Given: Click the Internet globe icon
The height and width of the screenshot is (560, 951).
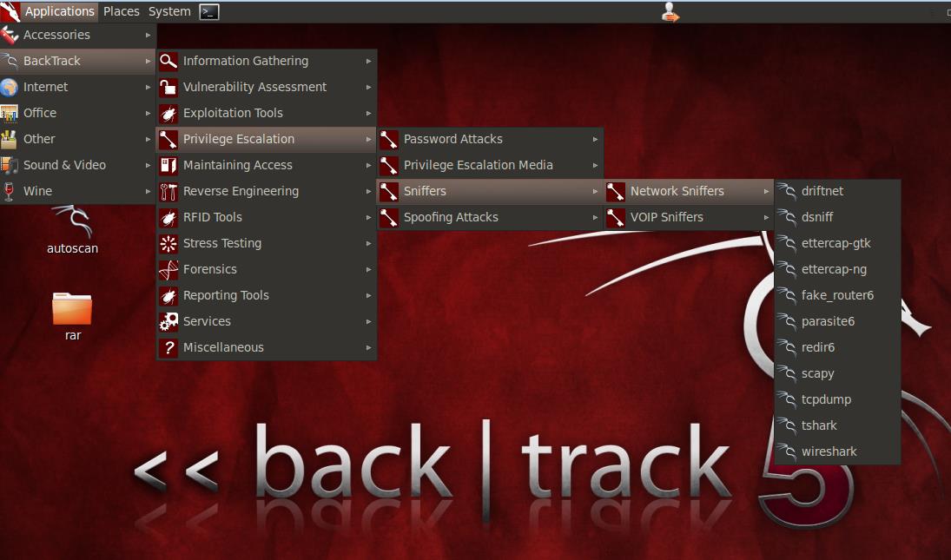Looking at the screenshot, I should coord(9,88).
